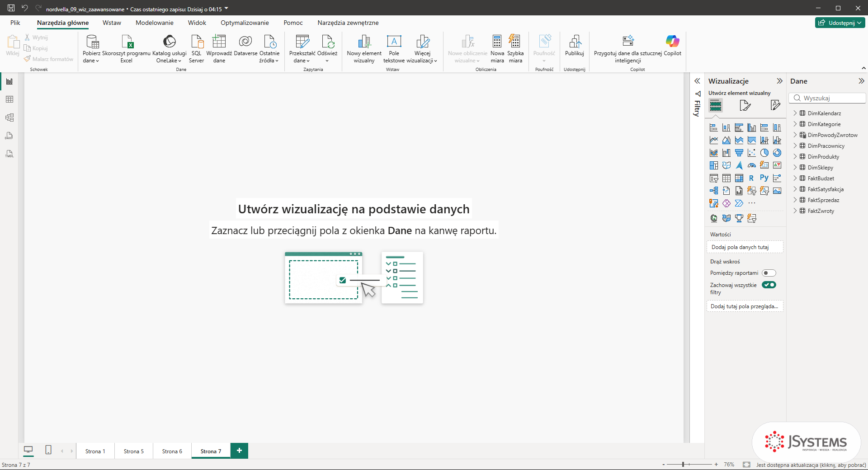This screenshot has width=868, height=470.
Task: Open the Wstaw ribbon tab
Action: (112, 23)
